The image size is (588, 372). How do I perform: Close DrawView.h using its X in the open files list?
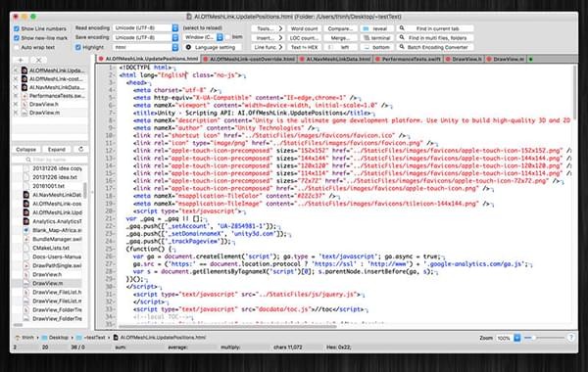16,104
